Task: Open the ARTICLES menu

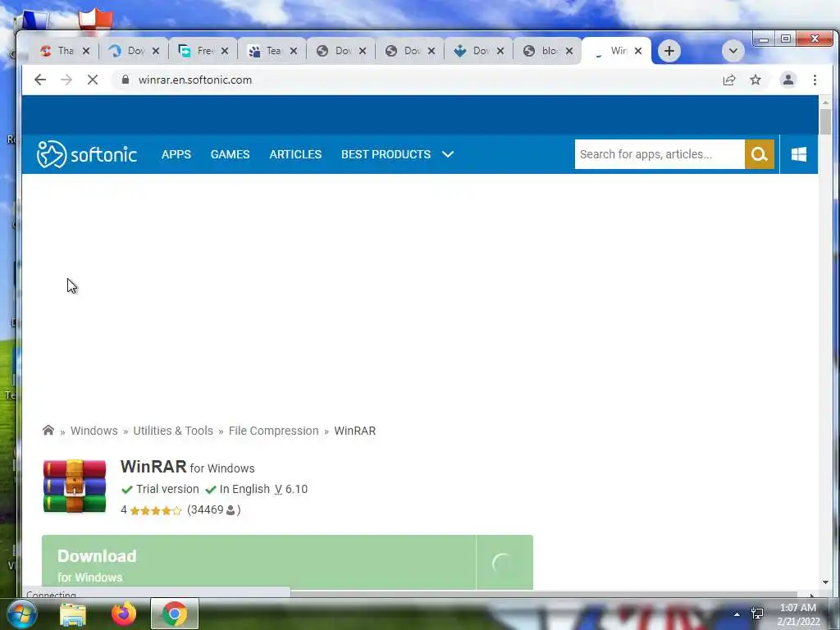Action: coord(295,154)
